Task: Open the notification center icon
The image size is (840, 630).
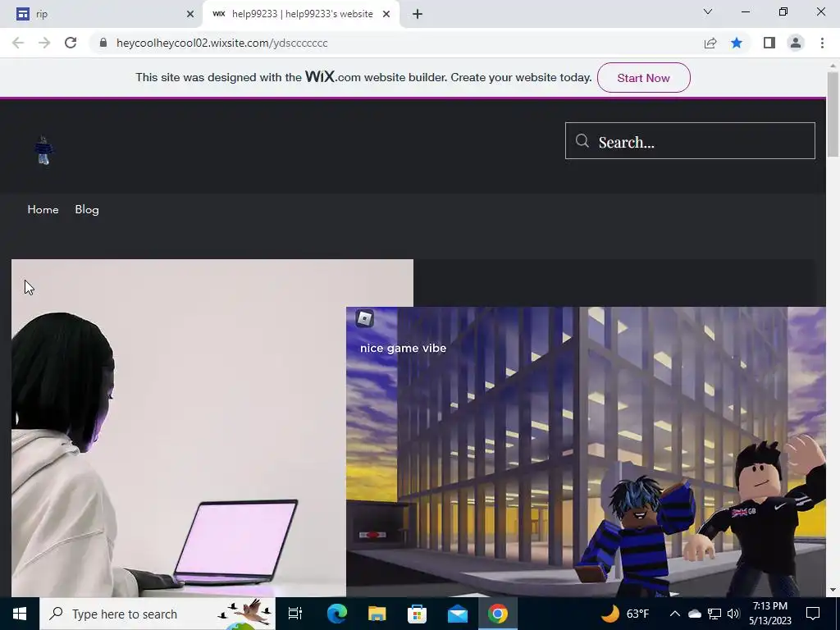Action: click(813, 614)
